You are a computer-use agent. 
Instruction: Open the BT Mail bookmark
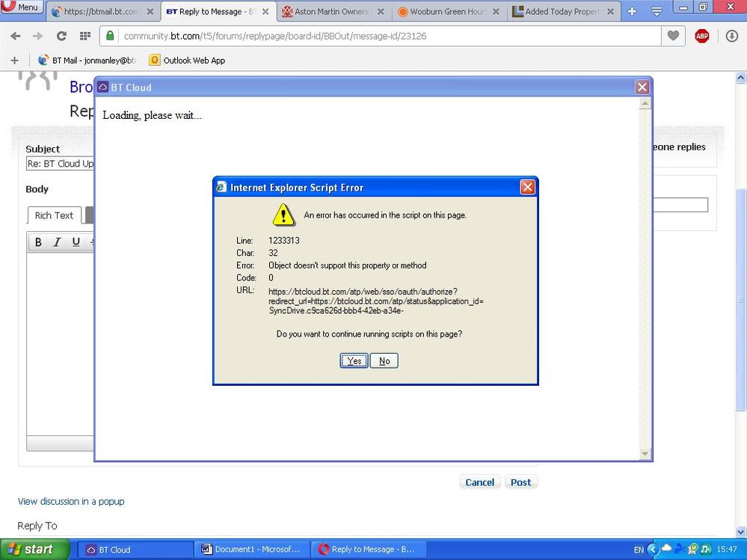coord(87,61)
